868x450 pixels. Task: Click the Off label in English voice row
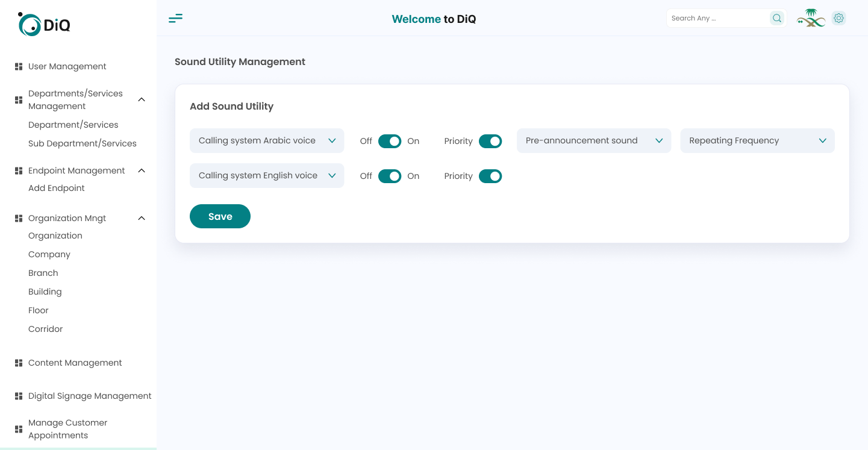pos(366,177)
